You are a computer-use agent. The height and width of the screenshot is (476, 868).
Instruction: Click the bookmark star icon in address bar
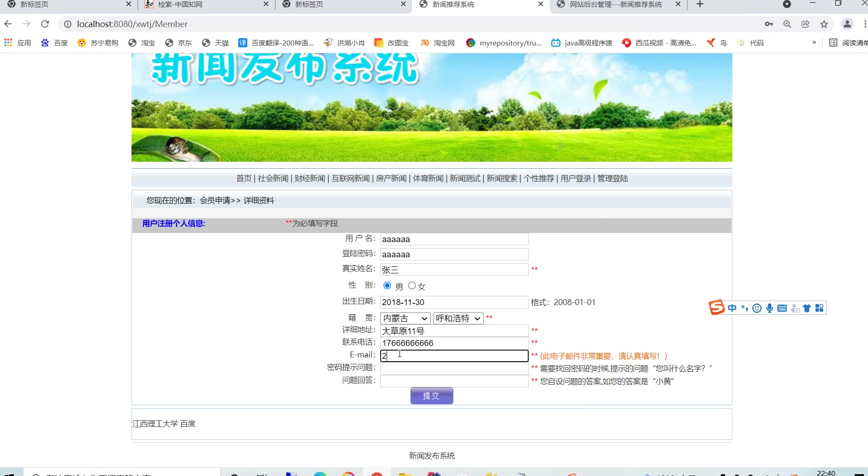tap(824, 24)
